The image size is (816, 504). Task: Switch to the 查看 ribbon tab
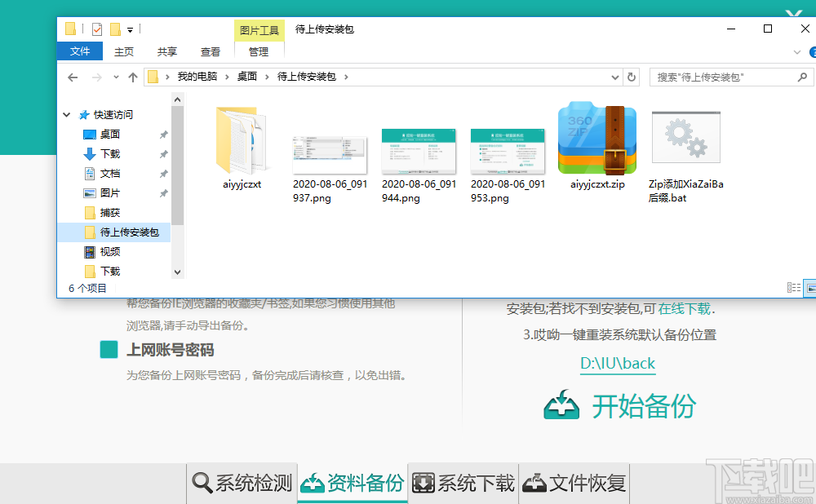tap(210, 51)
